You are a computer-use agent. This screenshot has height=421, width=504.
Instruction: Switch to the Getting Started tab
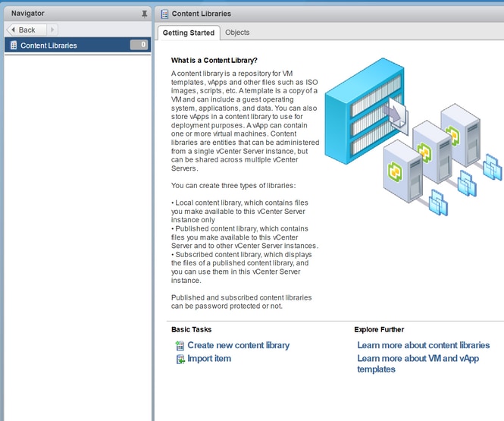tap(189, 33)
